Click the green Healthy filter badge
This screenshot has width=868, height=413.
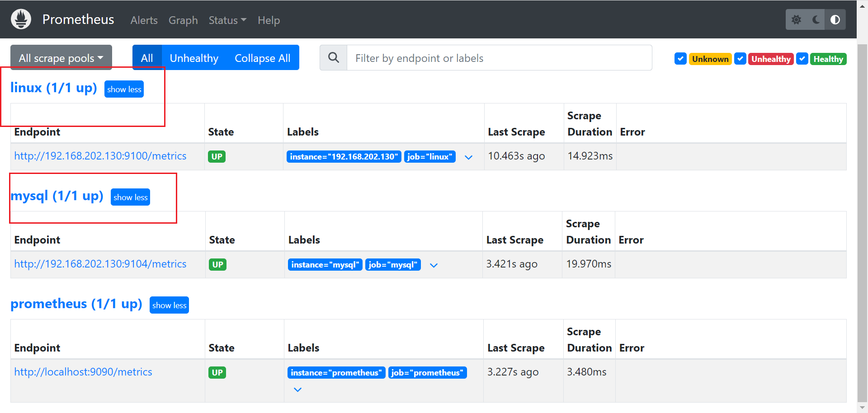point(828,59)
